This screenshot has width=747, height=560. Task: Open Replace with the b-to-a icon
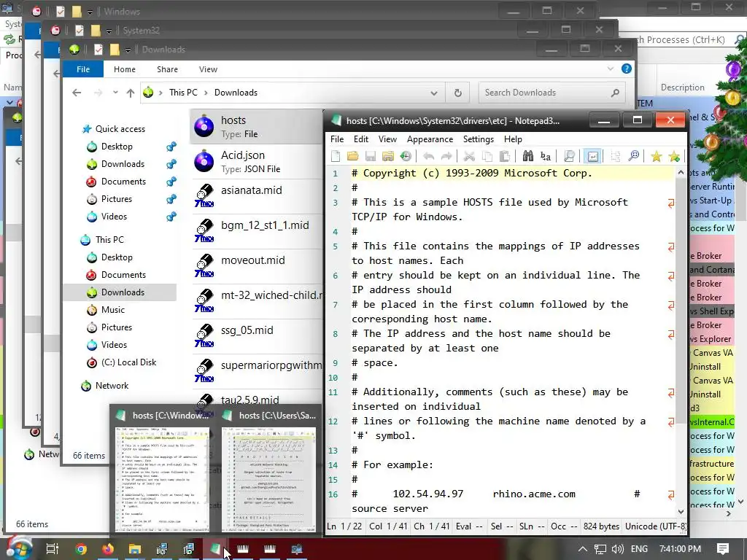pos(546,156)
